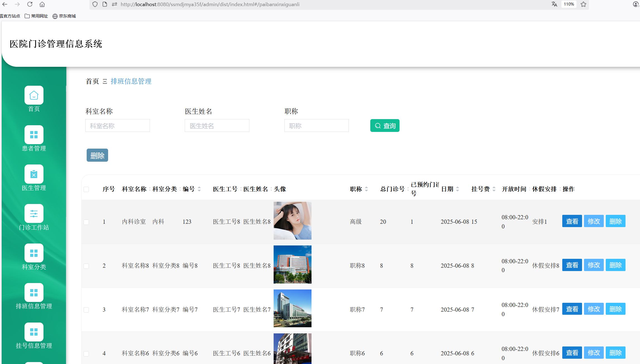This screenshot has height=364, width=640.
Task: Open the 首页 home sidebar icon
Action: [x=34, y=95]
